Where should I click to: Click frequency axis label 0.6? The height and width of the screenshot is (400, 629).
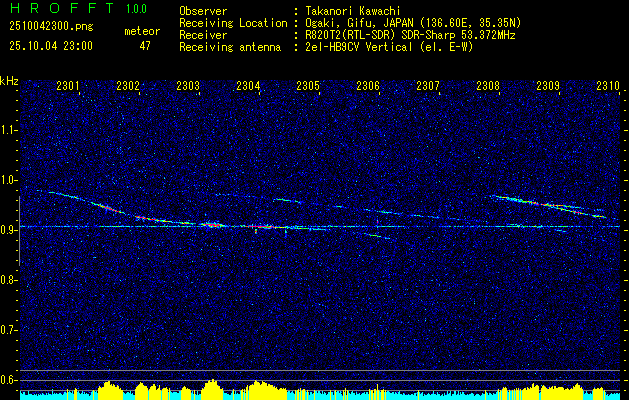(8, 380)
